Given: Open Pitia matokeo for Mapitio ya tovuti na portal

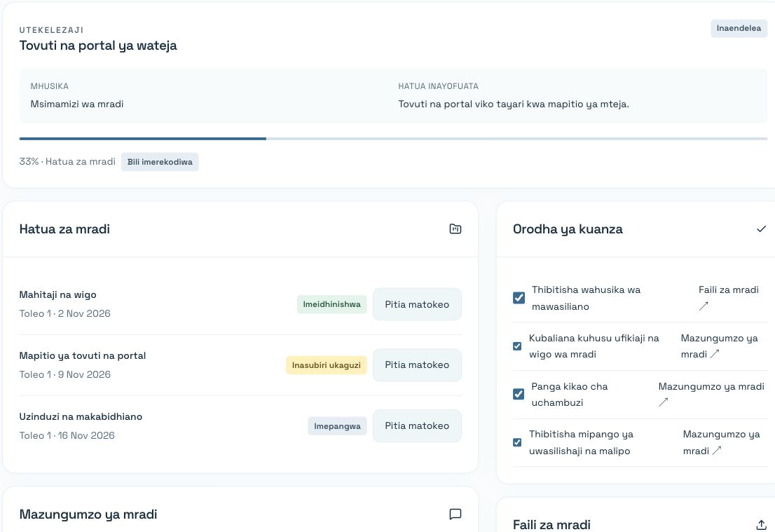Looking at the screenshot, I should pos(417,365).
